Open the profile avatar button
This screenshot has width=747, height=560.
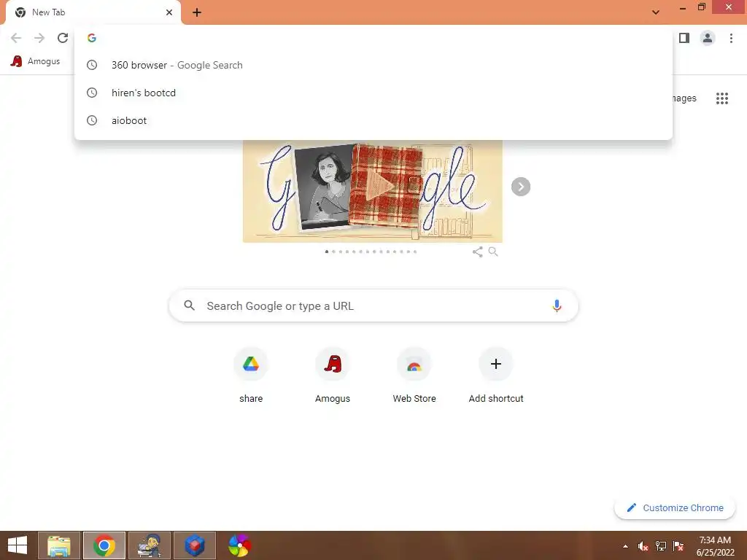708,38
